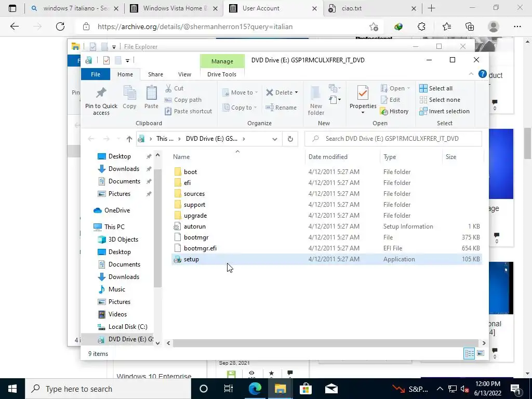
Task: Expand the Properties dropdown arrow
Action: [x=363, y=113]
